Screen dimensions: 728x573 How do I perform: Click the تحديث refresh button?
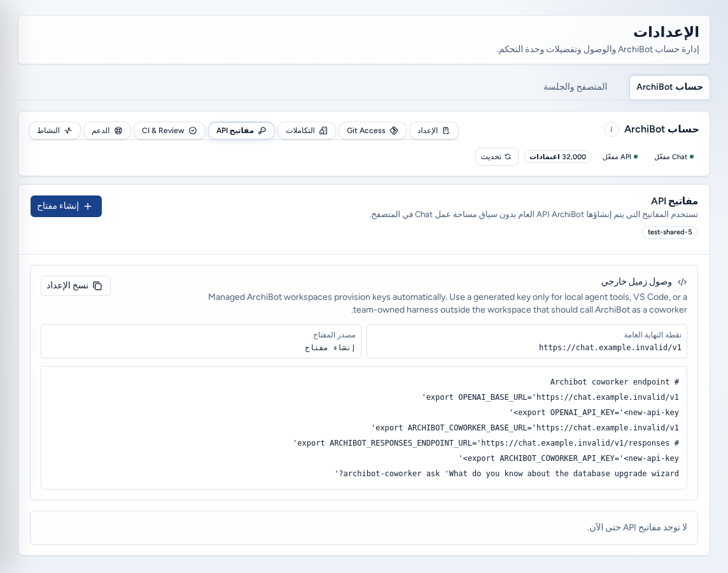pyautogui.click(x=496, y=157)
